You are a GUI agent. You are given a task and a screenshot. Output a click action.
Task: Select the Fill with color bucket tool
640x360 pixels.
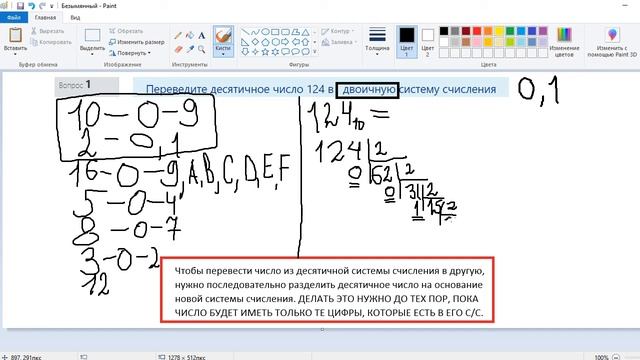[x=190, y=36]
